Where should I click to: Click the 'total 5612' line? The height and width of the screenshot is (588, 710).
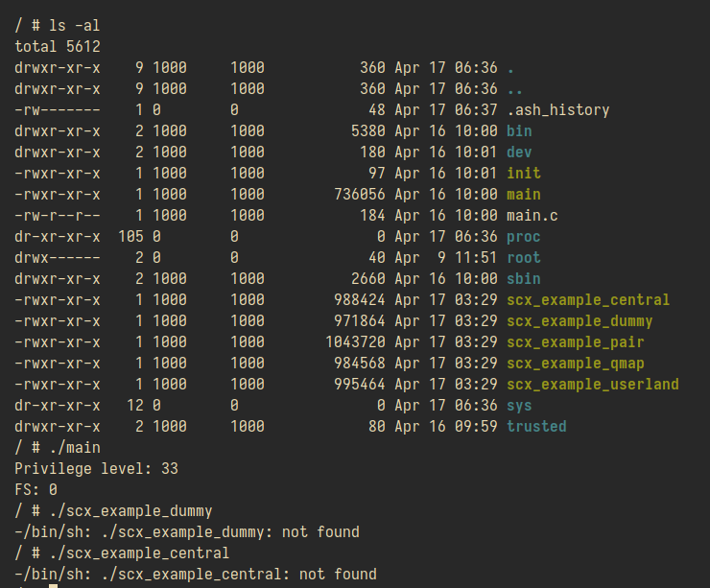[58, 47]
